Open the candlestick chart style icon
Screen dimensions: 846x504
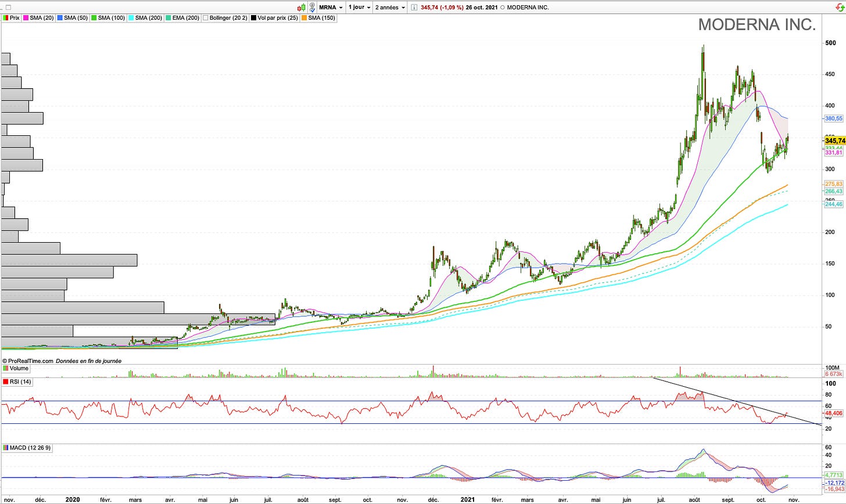point(301,8)
